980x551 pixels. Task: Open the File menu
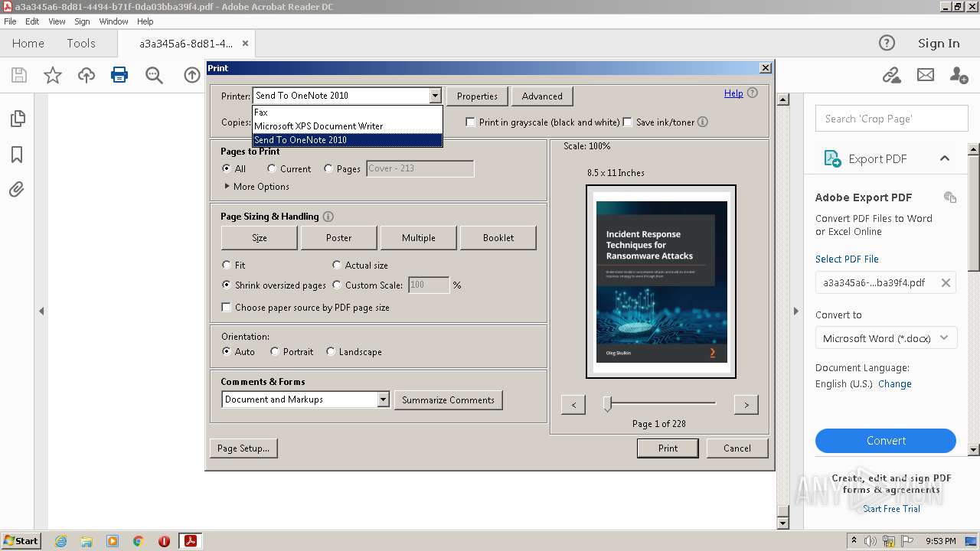tap(10, 21)
